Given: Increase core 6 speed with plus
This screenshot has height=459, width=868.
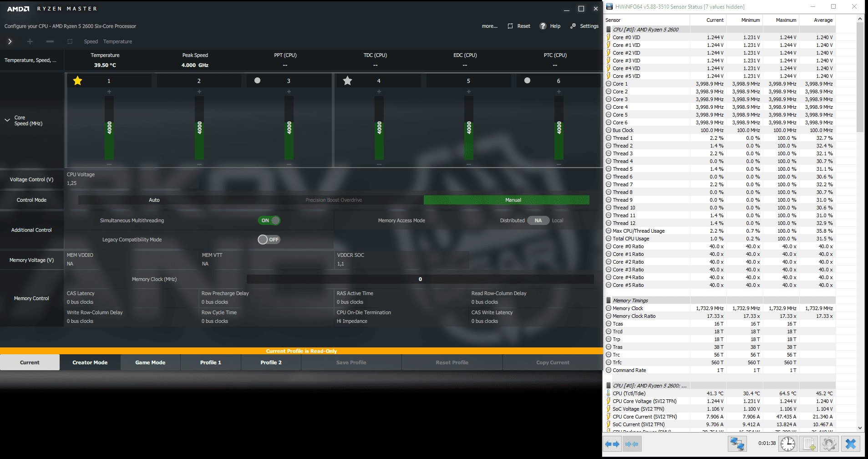Looking at the screenshot, I should tap(559, 92).
